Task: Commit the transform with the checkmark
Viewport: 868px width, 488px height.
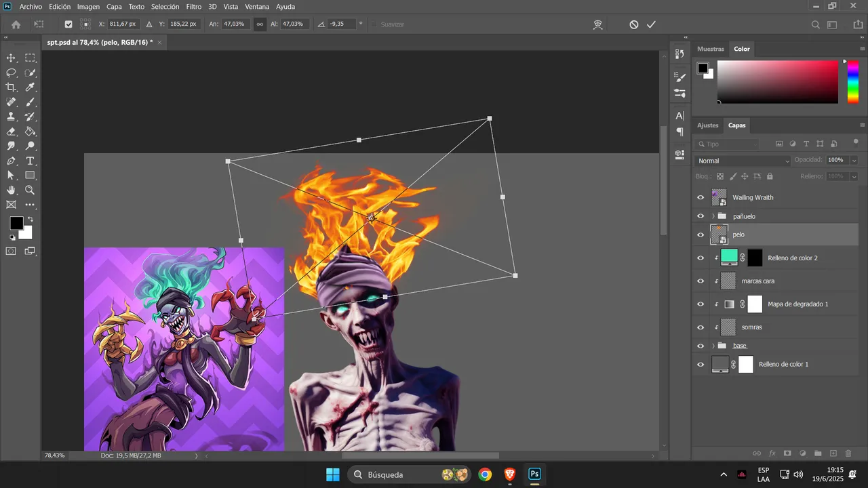Action: 651,24
